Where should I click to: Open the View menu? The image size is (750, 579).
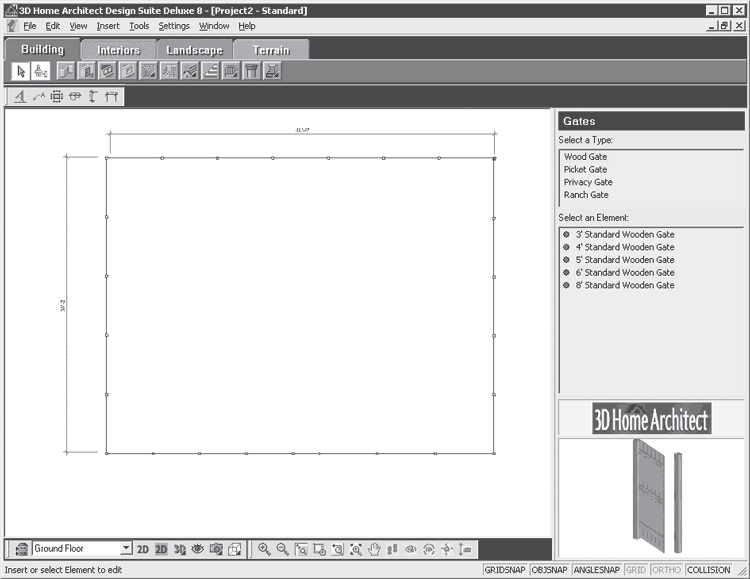point(78,26)
